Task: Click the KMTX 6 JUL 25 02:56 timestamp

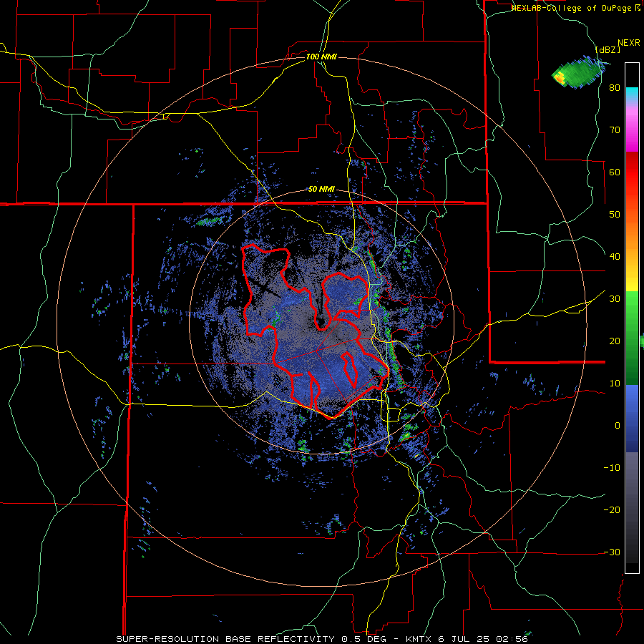Action: point(467,639)
